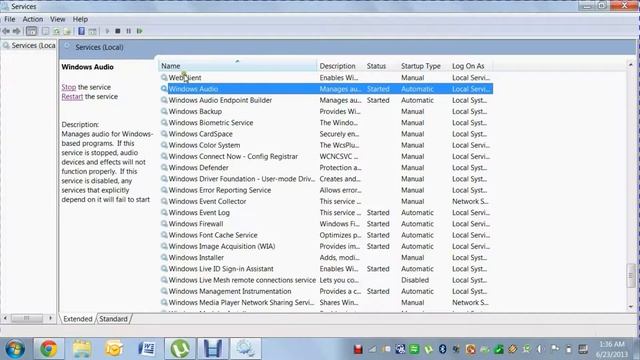640x360 pixels.
Task: Open the Action menu
Action: 33,19
